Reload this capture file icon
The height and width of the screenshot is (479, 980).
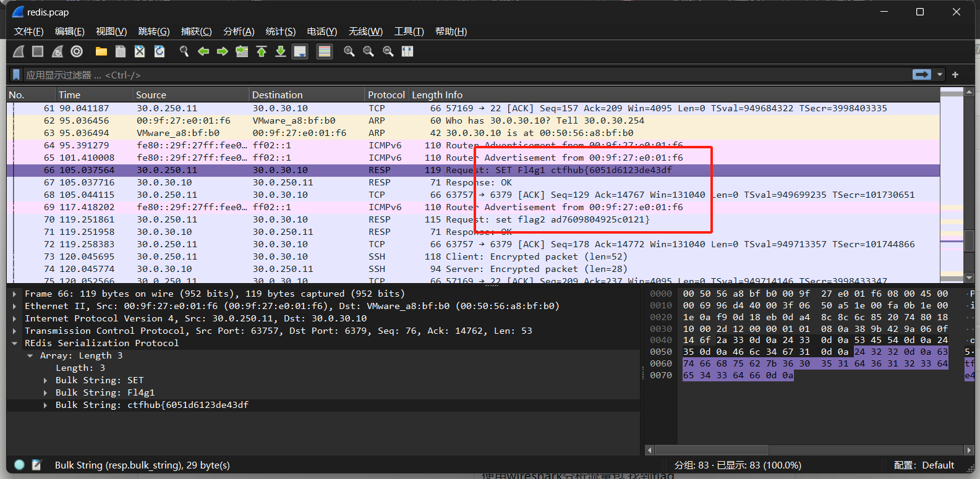tap(160, 51)
